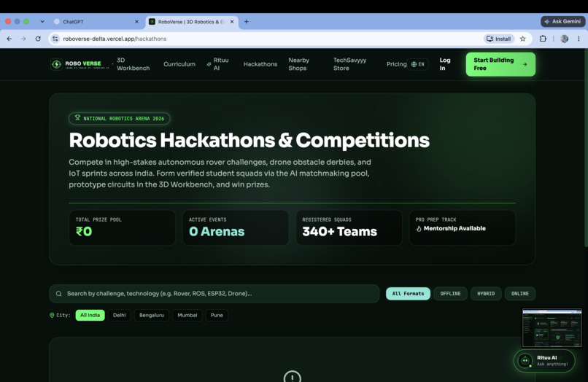Open Nearby Shops nav item
Viewport: 588px width, 382px height.
point(299,64)
